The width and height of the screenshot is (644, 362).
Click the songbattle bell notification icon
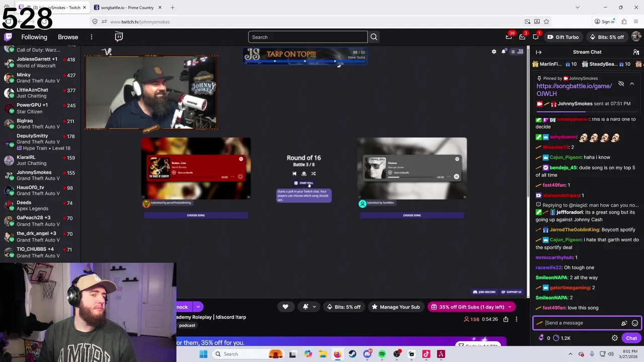point(503,52)
